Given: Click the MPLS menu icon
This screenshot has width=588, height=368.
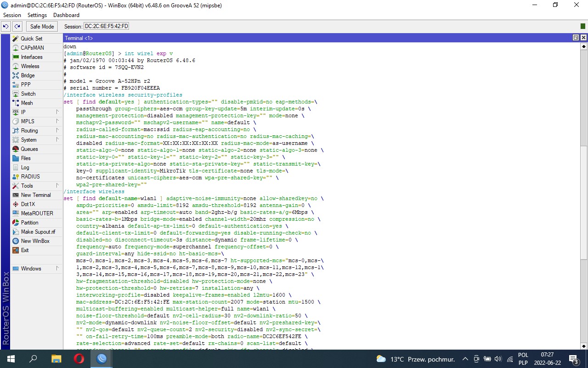Looking at the screenshot, I should [x=16, y=121].
